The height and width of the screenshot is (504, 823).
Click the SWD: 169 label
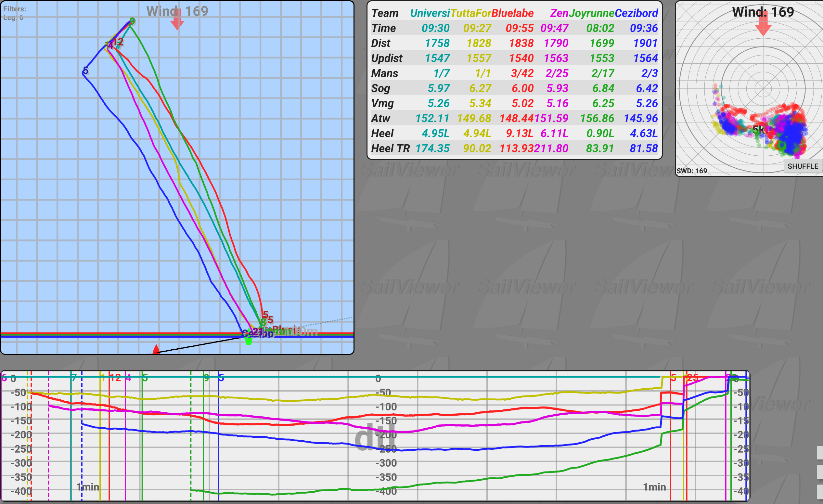tap(692, 171)
